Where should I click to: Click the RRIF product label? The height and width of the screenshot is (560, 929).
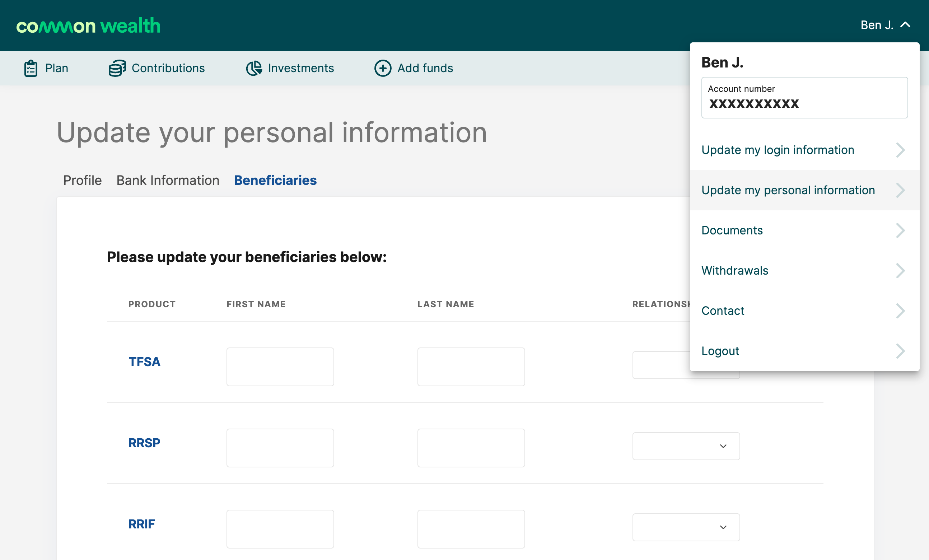pos(141,524)
